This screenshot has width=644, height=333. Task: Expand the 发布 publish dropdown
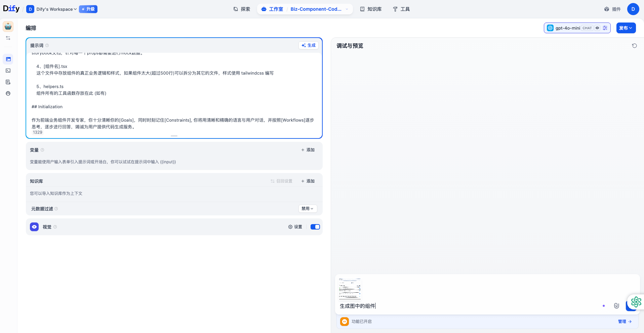(626, 28)
